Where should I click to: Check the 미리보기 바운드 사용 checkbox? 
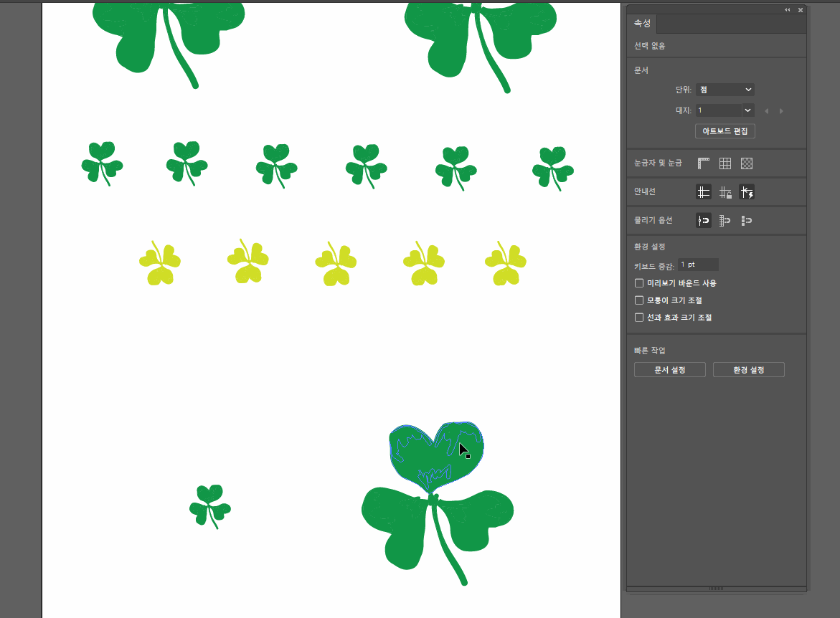(x=639, y=283)
